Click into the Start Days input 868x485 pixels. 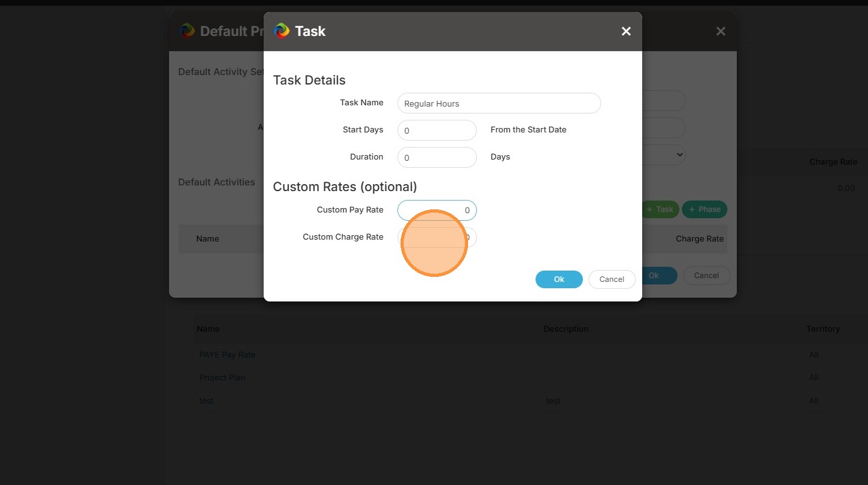437,131
